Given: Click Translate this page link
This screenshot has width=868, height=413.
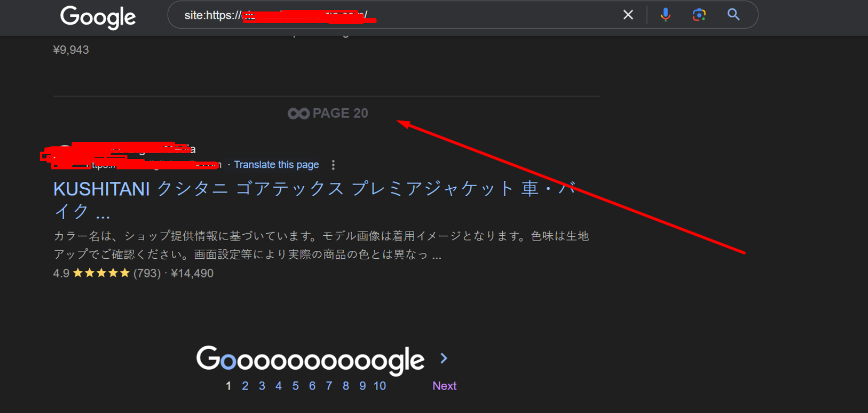Looking at the screenshot, I should (x=276, y=165).
